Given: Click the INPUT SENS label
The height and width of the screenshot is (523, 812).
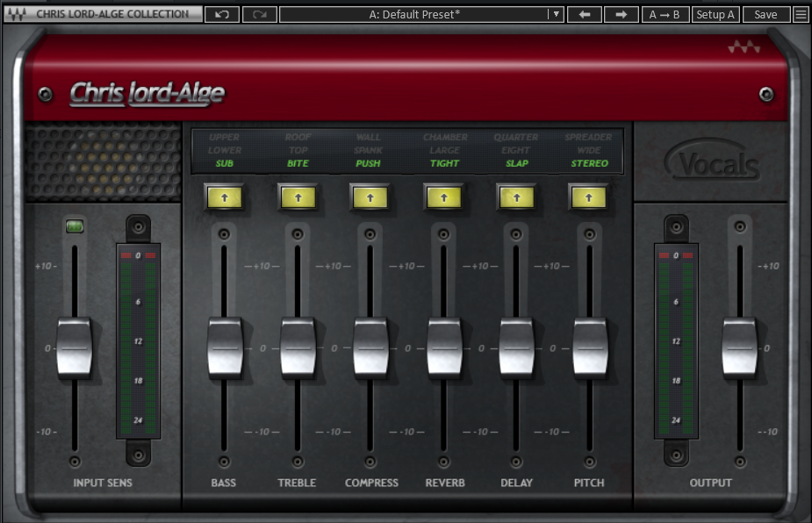Looking at the screenshot, I should (103, 483).
